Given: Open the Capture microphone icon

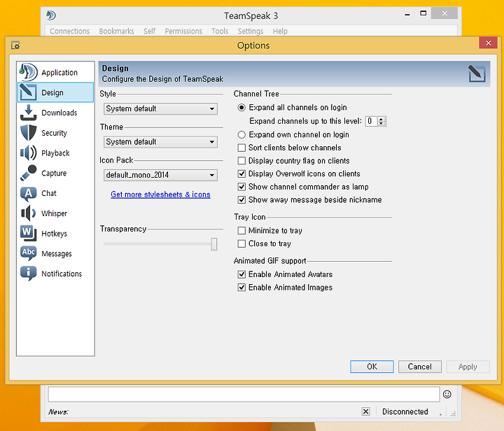Looking at the screenshot, I should pos(28,173).
